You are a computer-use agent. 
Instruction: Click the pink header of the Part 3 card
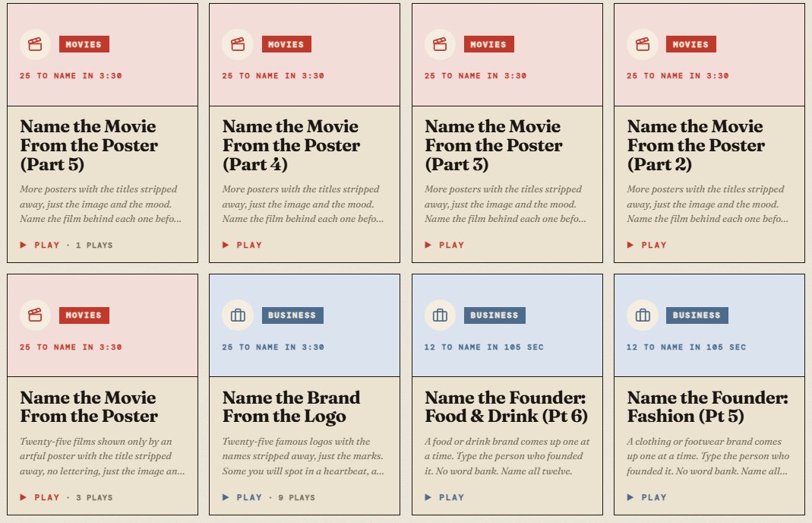click(507, 55)
